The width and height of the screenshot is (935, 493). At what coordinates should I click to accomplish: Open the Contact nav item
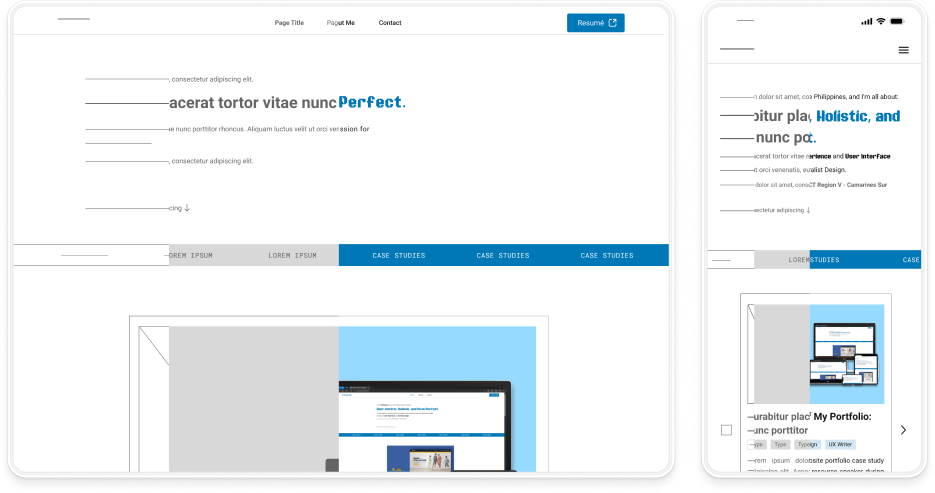pos(390,23)
